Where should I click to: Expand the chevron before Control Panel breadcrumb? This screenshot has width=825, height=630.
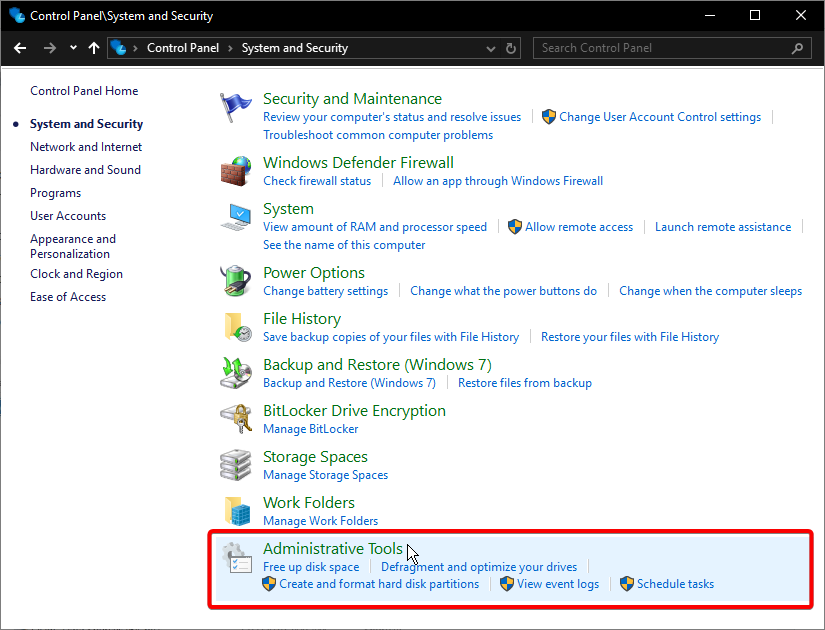coord(135,48)
